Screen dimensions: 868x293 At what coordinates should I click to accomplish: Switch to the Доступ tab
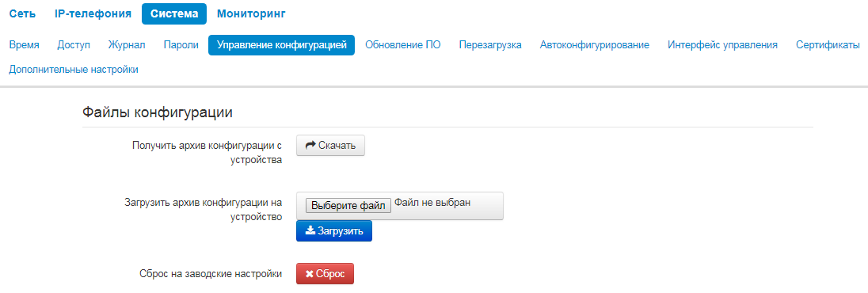(x=74, y=45)
